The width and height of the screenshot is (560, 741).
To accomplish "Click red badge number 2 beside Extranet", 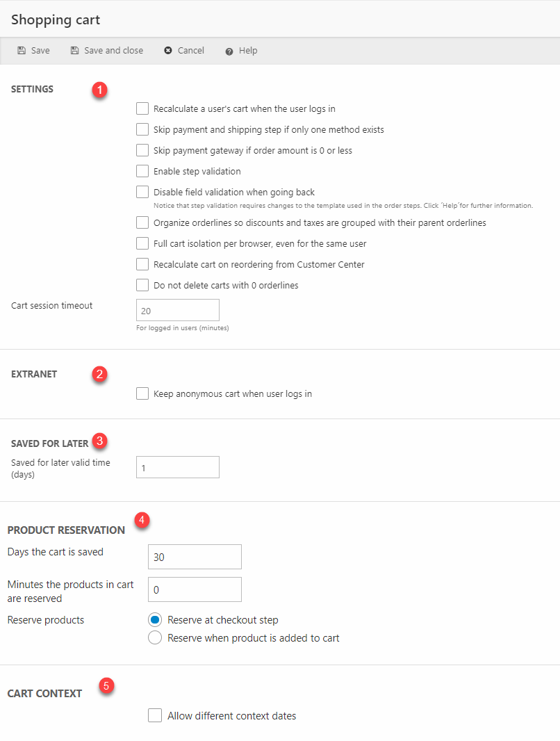I will 100,375.
